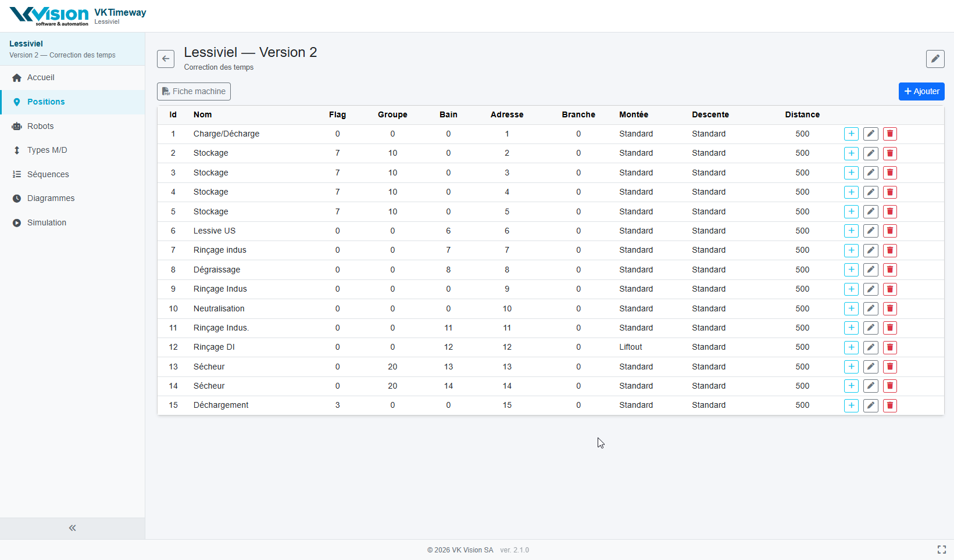This screenshot has width=954, height=560.
Task: Open the Robots section
Action: (x=40, y=126)
